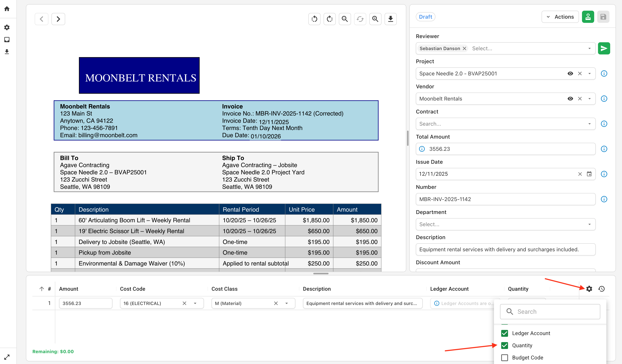Click the green approve stamp button
Image resolution: width=622 pixels, height=364 pixels.
point(588,17)
